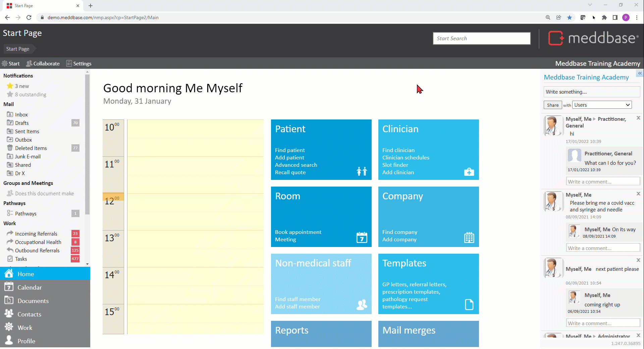Click the Start Page breadcrumb

click(x=18, y=49)
